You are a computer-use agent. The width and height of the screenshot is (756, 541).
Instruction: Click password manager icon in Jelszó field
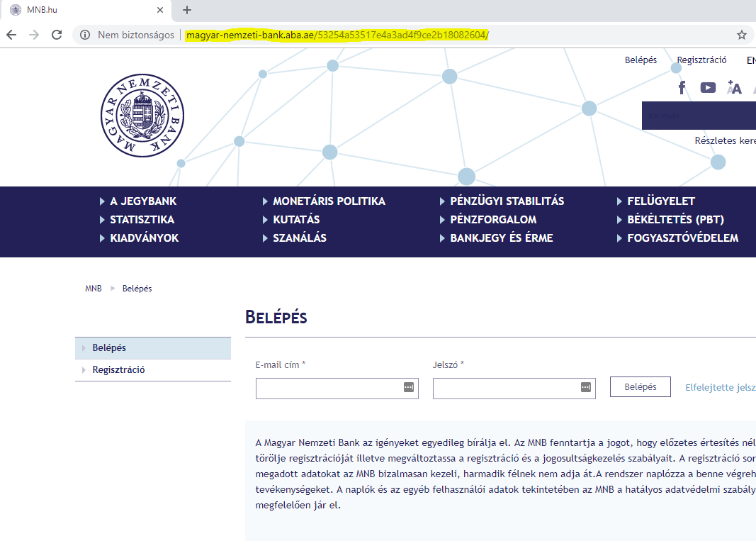click(585, 387)
